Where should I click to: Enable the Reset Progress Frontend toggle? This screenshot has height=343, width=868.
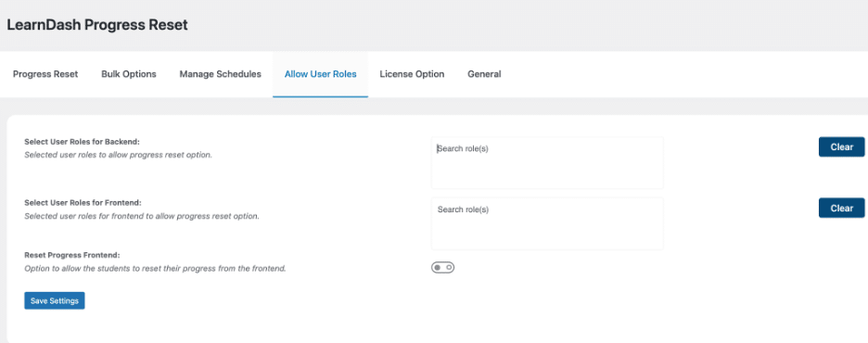(x=443, y=268)
